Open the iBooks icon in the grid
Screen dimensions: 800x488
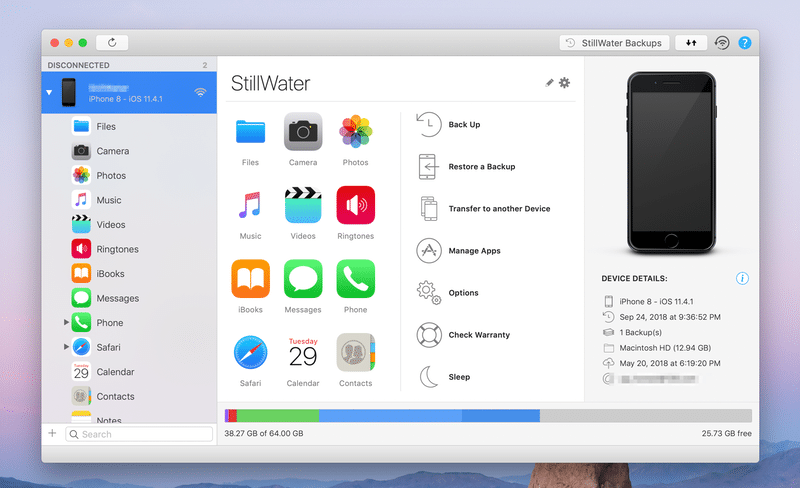point(251,279)
